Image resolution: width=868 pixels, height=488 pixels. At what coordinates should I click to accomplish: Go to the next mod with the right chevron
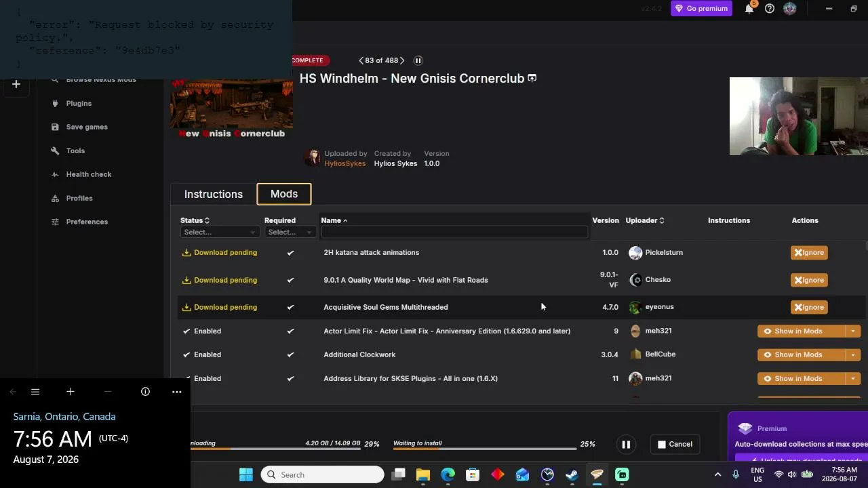(x=402, y=60)
